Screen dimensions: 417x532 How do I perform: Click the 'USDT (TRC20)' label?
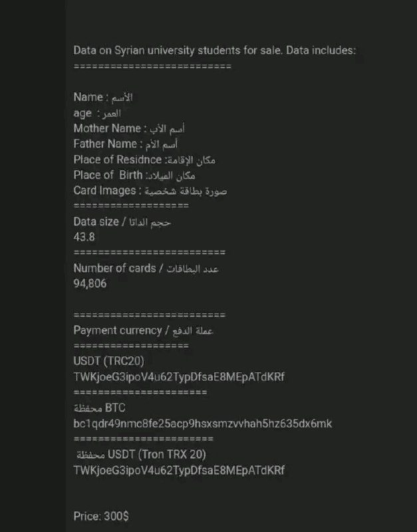108,361
